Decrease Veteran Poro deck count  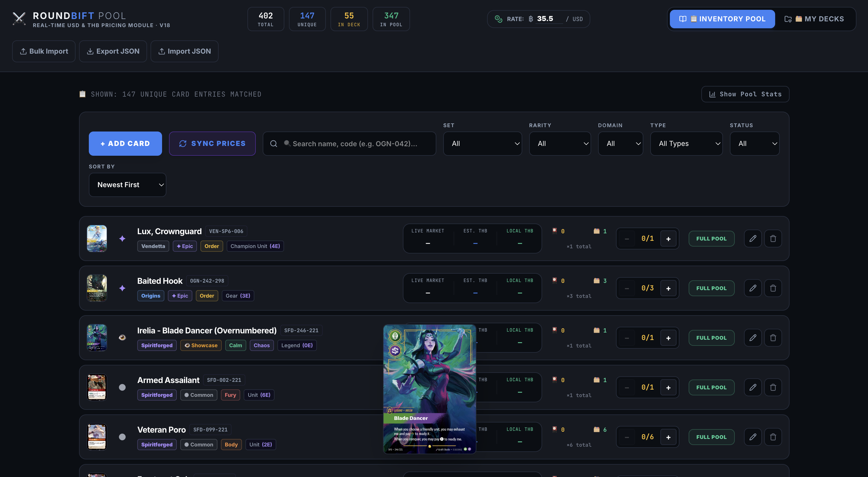[x=627, y=437]
